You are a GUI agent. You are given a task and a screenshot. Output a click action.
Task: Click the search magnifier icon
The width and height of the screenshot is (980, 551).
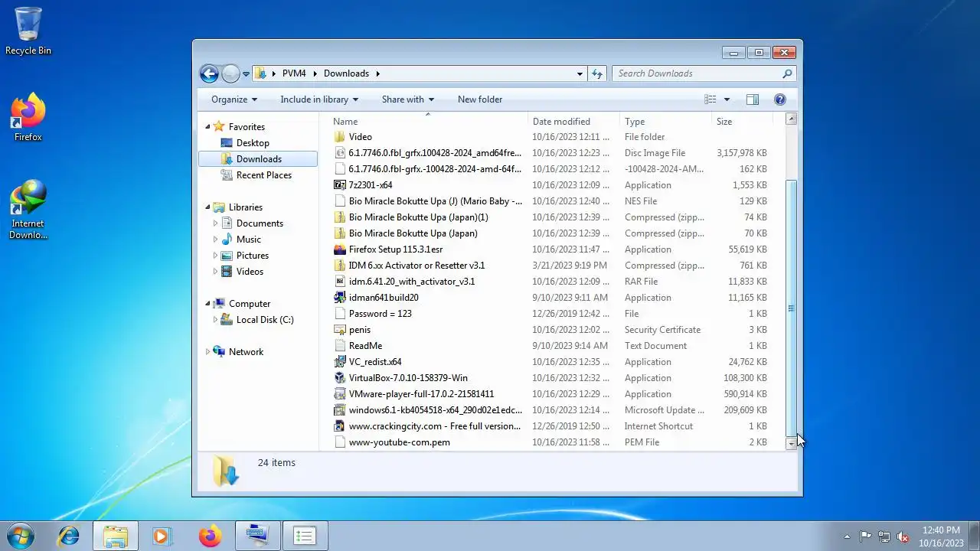[787, 73]
